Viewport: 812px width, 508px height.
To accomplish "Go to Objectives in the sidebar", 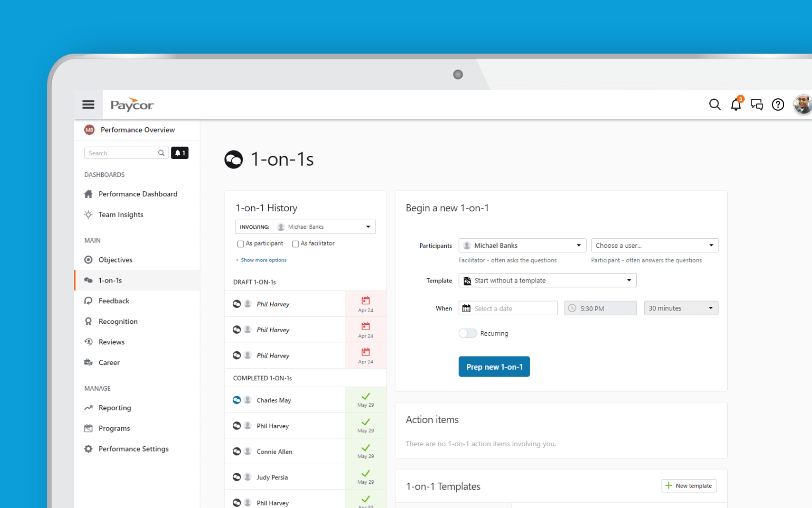I will (115, 260).
